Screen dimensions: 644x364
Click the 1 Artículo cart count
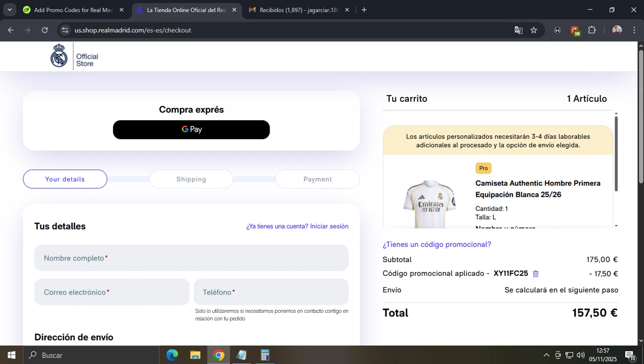[587, 98]
